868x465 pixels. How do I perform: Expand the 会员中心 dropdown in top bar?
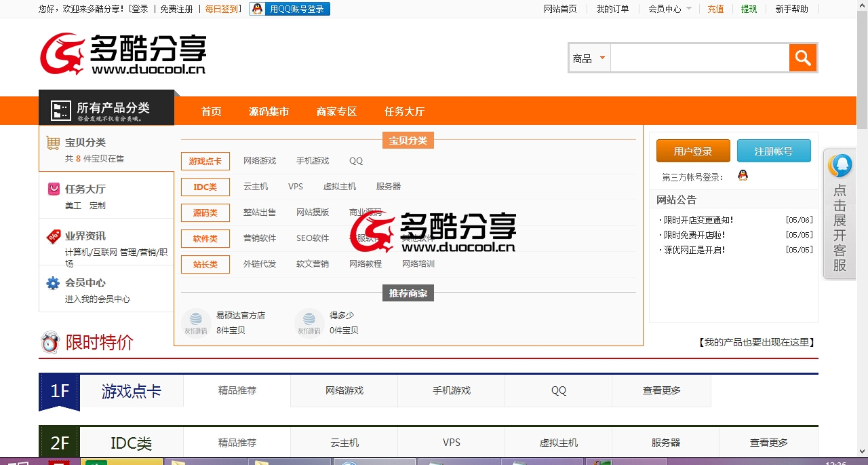coord(669,9)
